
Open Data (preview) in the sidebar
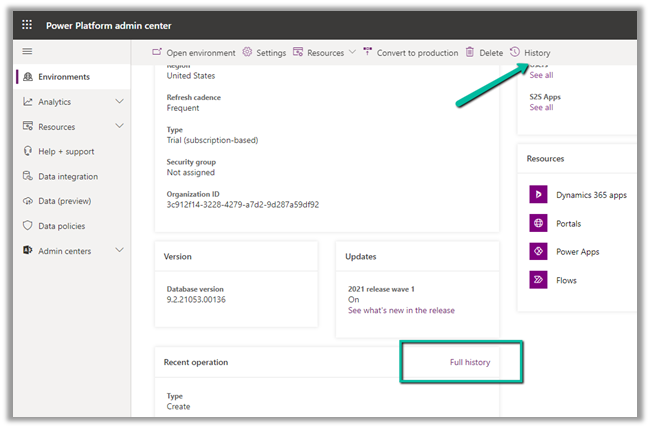(66, 201)
